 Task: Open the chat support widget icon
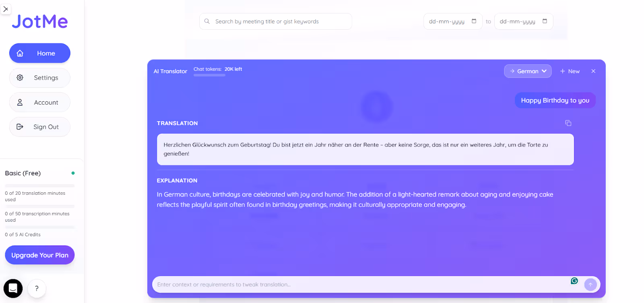coord(13,288)
